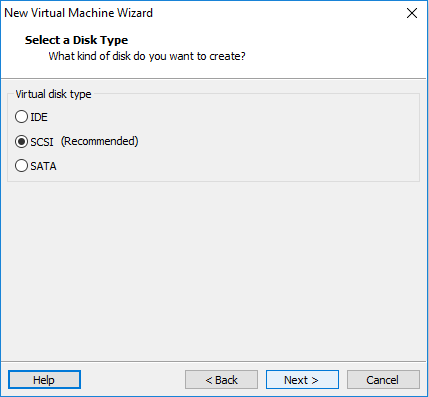Click the filled dot of the SCSI radio
The width and height of the screenshot is (429, 397).
(21, 142)
